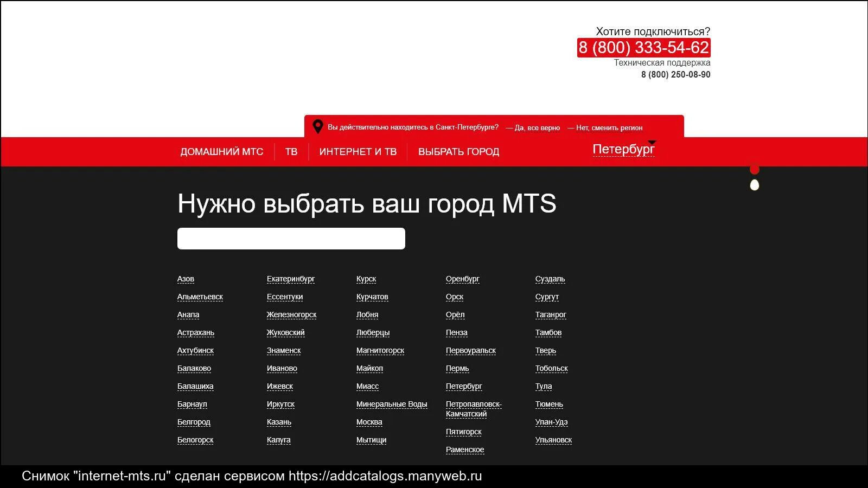Select Иваново from the list

[282, 368]
